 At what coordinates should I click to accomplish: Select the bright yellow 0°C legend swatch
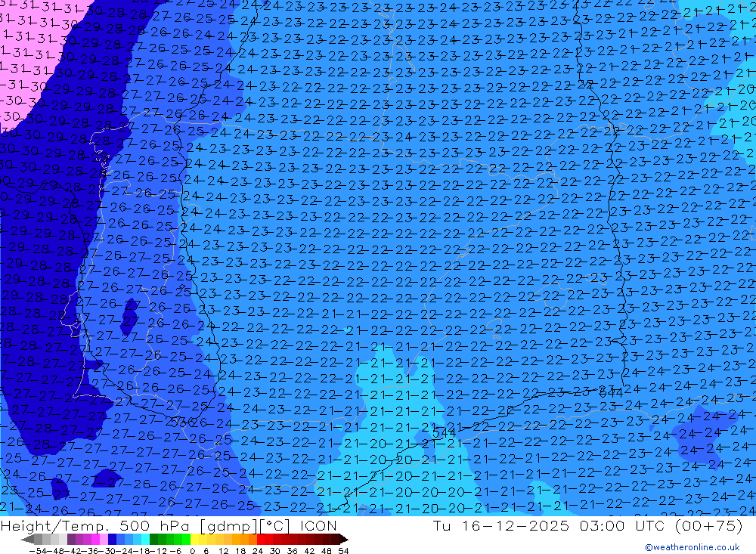(x=194, y=539)
